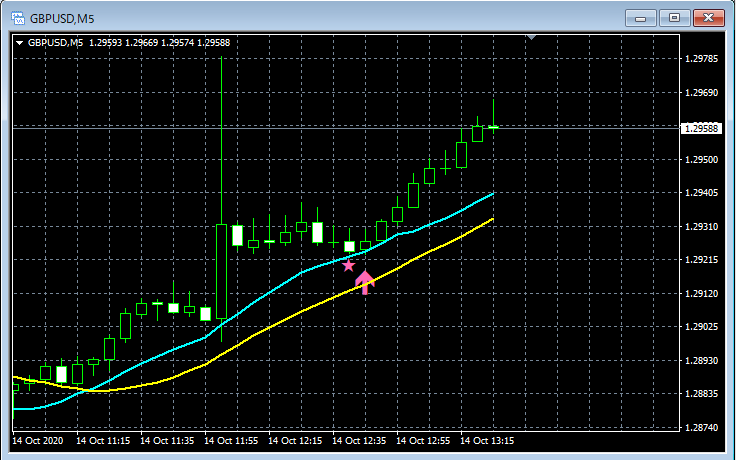
Task: Click the 1.29785 price scale label
Action: pyautogui.click(x=701, y=59)
